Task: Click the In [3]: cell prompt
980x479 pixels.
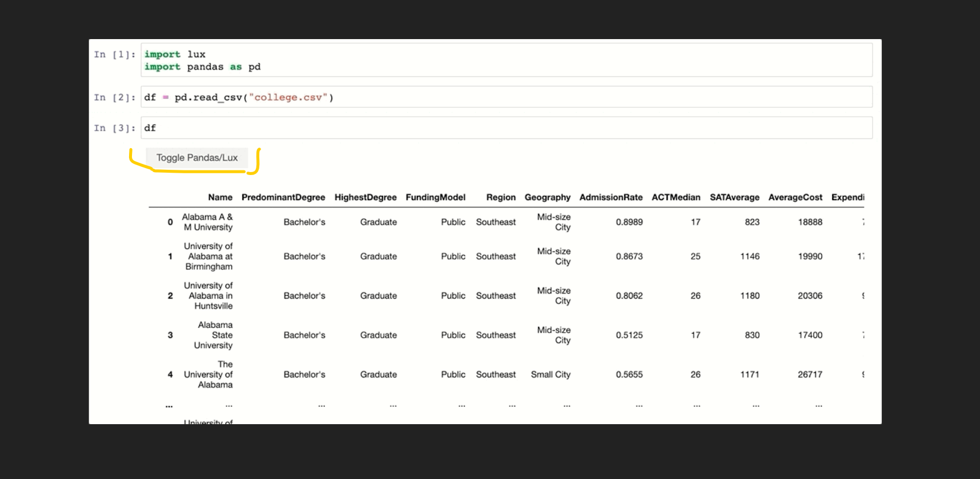Action: point(114,128)
